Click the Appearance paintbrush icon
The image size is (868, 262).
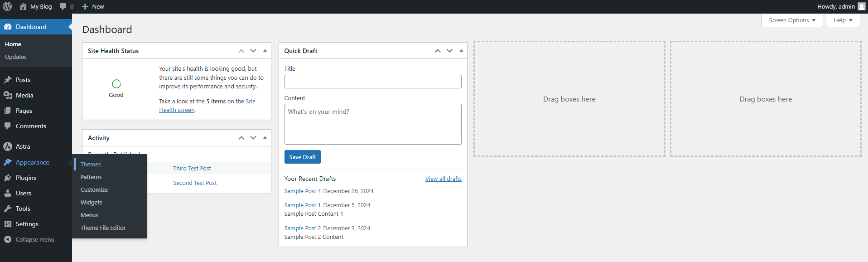coord(8,162)
